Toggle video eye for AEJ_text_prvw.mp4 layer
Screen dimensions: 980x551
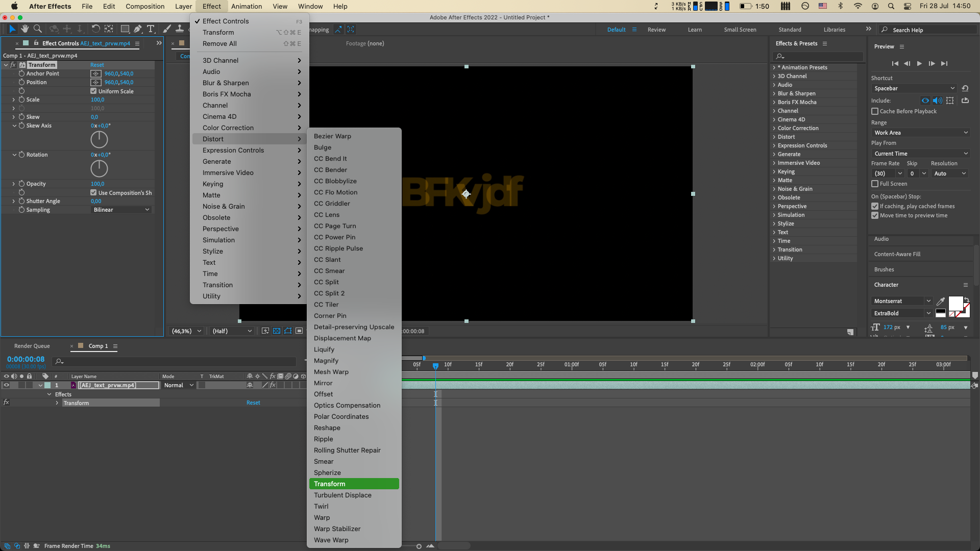pyautogui.click(x=7, y=386)
